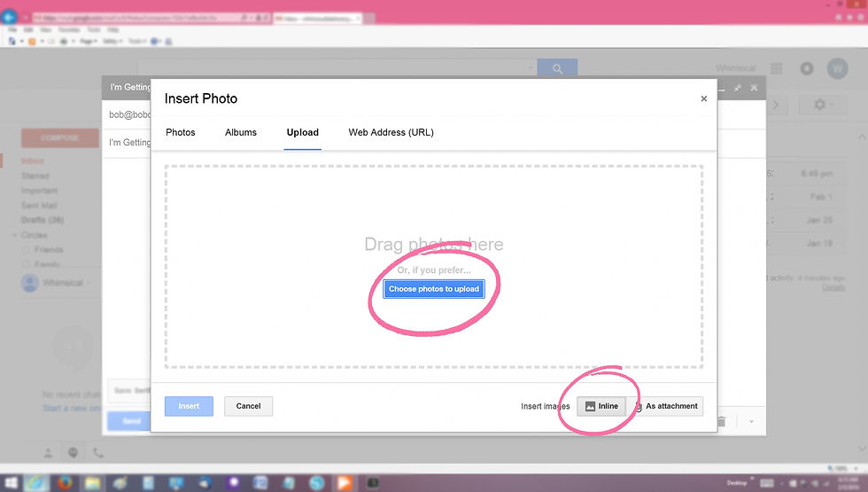Cancel the Insert Photo dialog
The width and height of the screenshot is (868, 492).
tap(248, 406)
